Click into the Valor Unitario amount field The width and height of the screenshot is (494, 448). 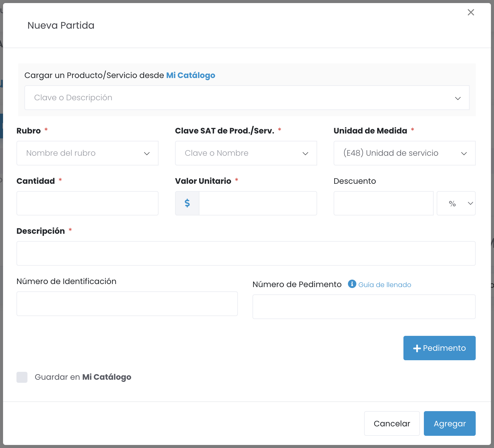click(x=258, y=204)
